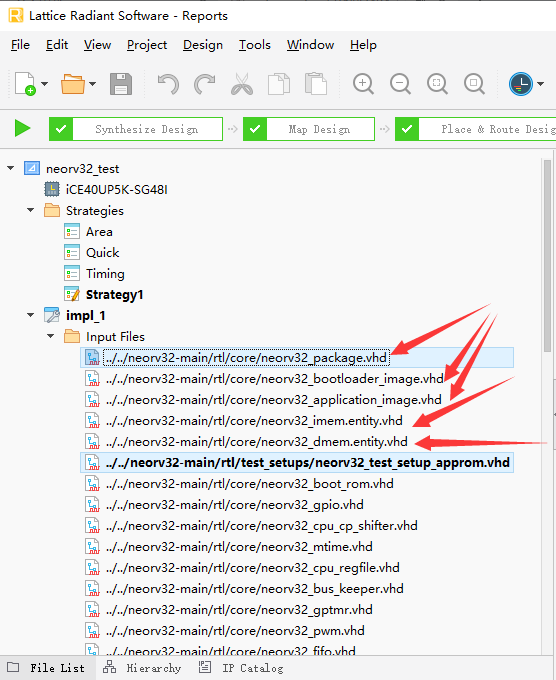Open the New File dropdown arrow
Screen dimensions: 556x680
click(44, 84)
